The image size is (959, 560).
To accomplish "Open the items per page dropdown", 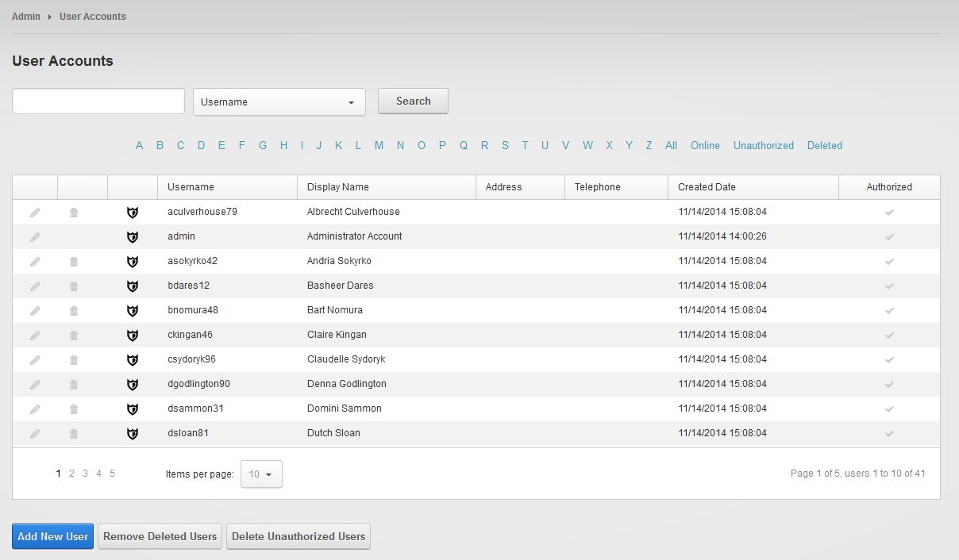I will [x=261, y=474].
